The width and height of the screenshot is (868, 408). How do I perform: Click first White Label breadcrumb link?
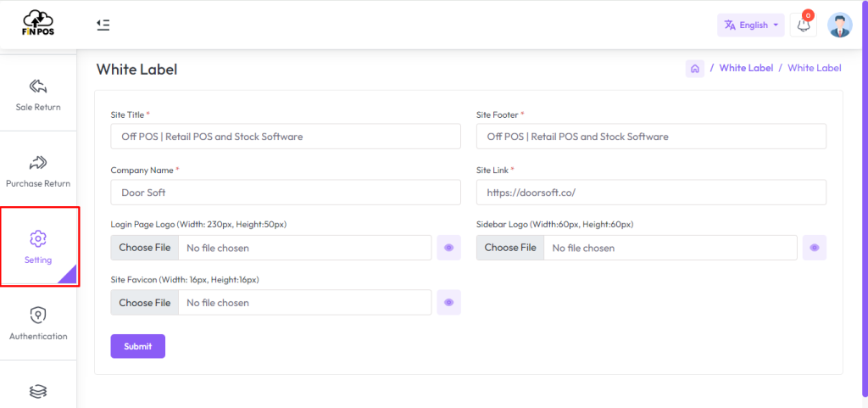tap(746, 68)
